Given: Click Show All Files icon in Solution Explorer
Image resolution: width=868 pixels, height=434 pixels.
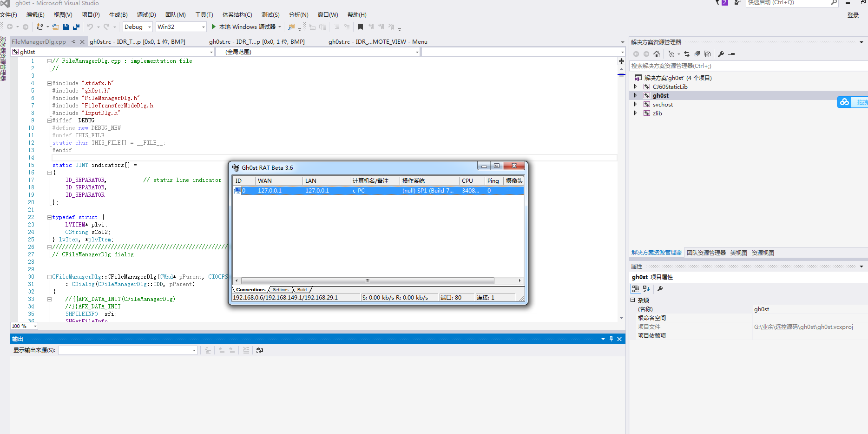Looking at the screenshot, I should click(707, 54).
